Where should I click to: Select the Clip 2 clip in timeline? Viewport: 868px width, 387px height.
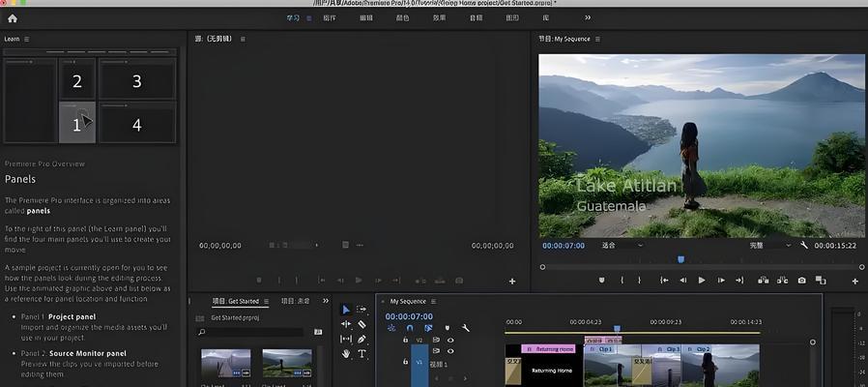tap(720, 366)
